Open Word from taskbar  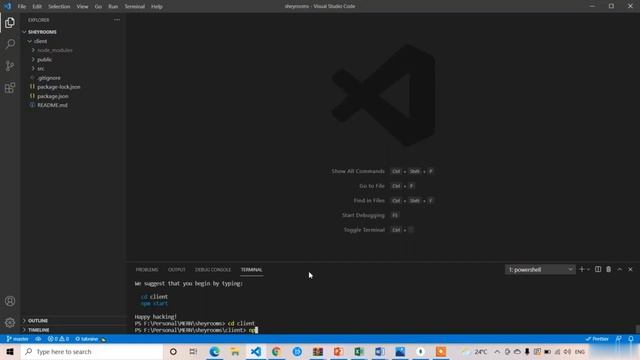pos(380,351)
